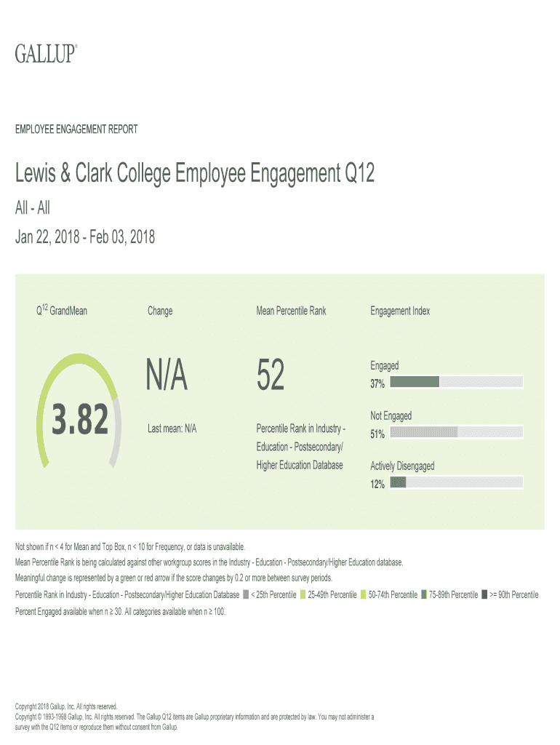The height and width of the screenshot is (745, 560).
Task: Click the Not Engaged 51% bar
Action: point(456,432)
